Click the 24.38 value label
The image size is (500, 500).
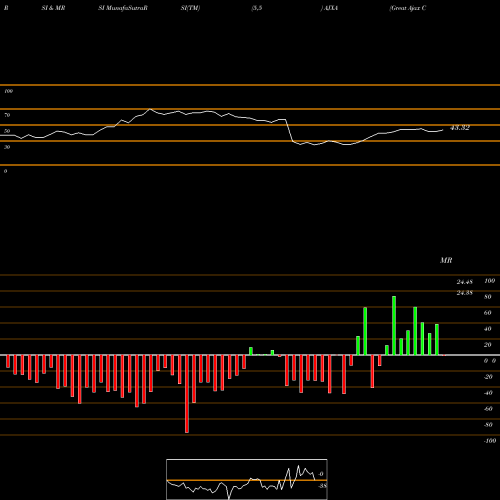[x=465, y=293]
